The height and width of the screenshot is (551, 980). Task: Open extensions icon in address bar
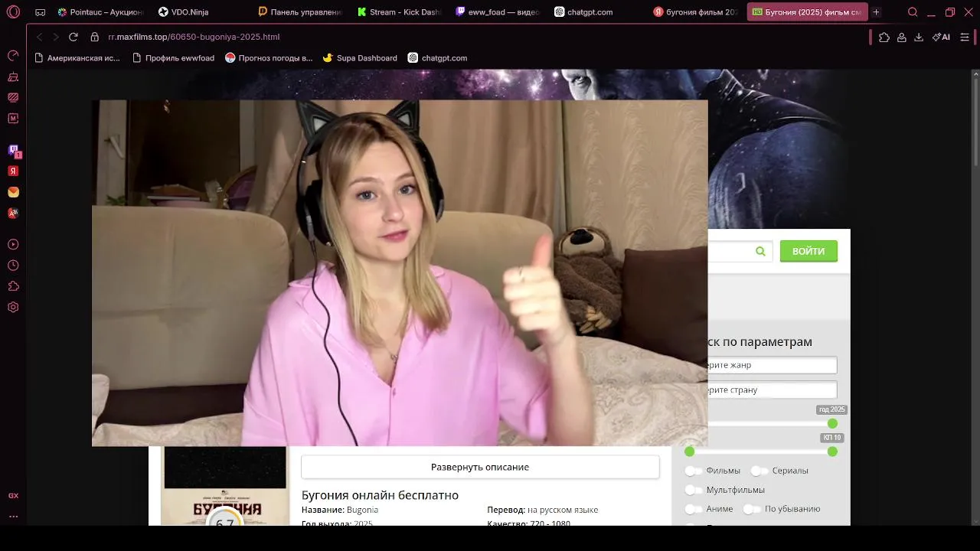point(884,37)
